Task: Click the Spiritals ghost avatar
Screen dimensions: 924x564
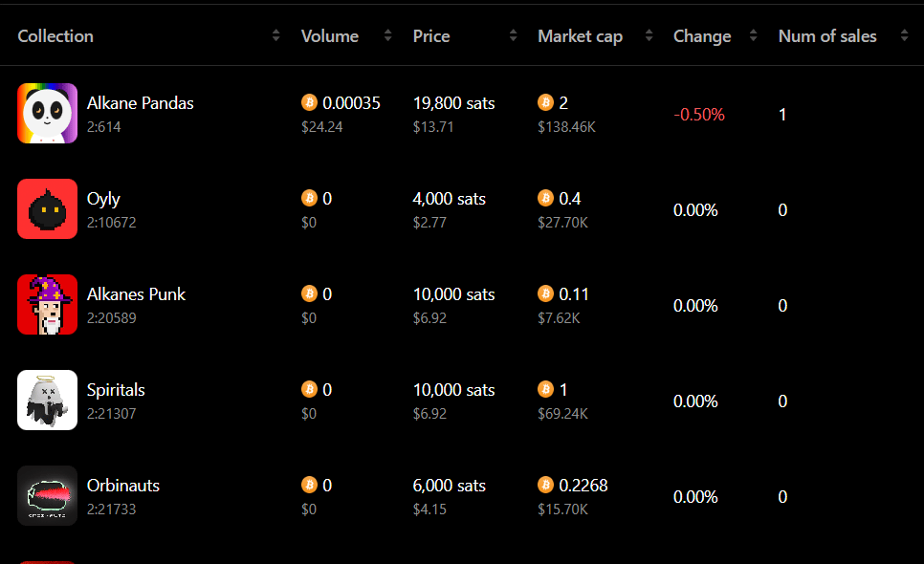Action: pyautogui.click(x=47, y=401)
